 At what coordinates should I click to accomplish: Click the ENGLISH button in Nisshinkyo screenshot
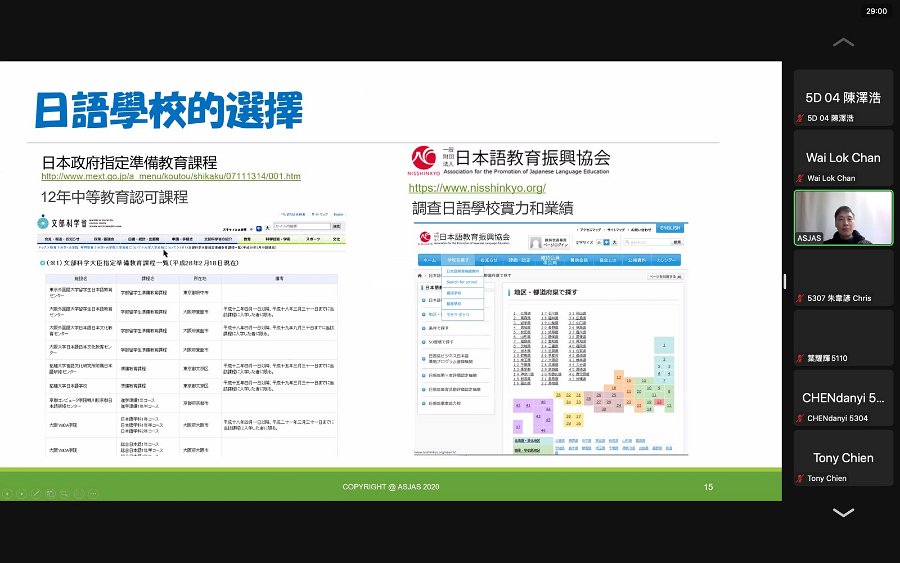669,228
